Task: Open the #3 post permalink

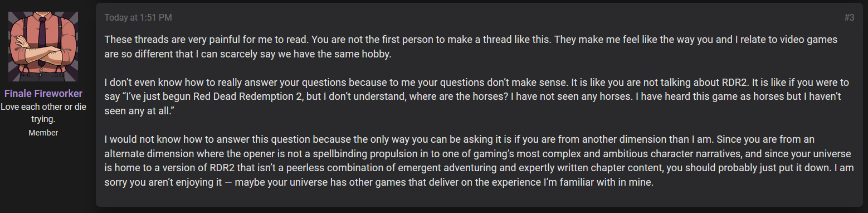Action: [x=849, y=18]
